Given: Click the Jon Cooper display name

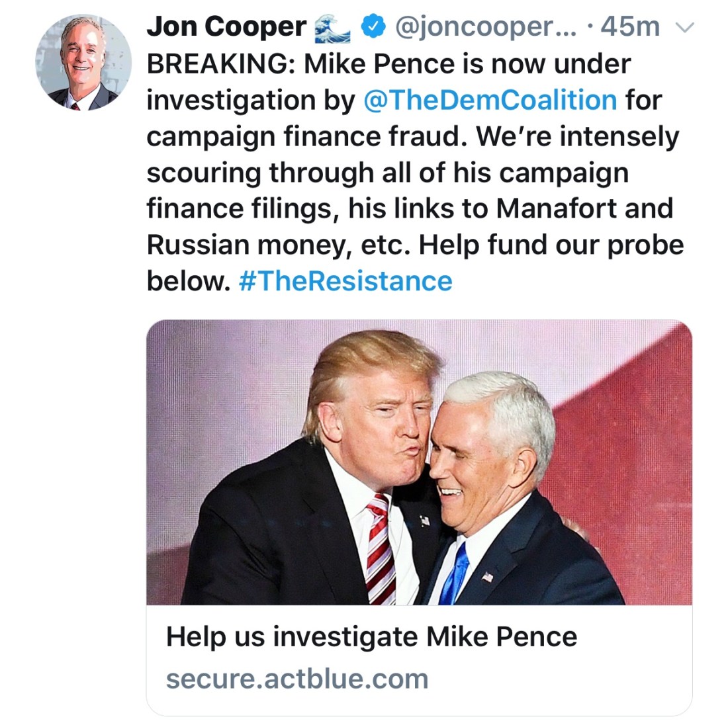Looking at the screenshot, I should pyautogui.click(x=226, y=27).
